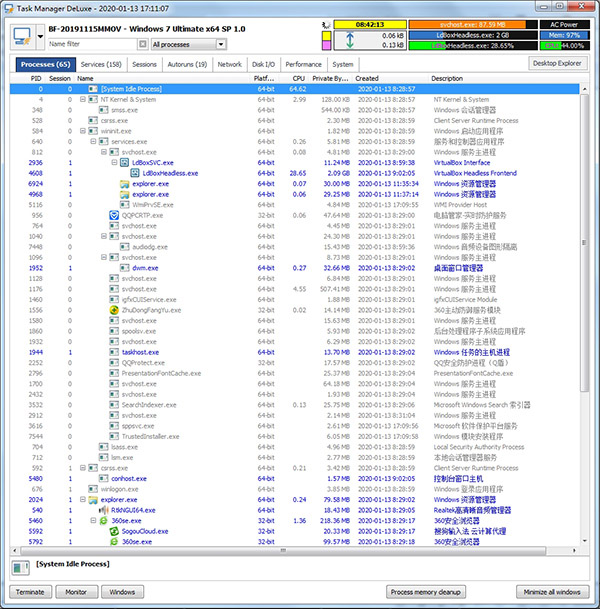Viewport: 600px width, 609px height.
Task: Click the conhost.exe process icon
Action: point(103,478)
